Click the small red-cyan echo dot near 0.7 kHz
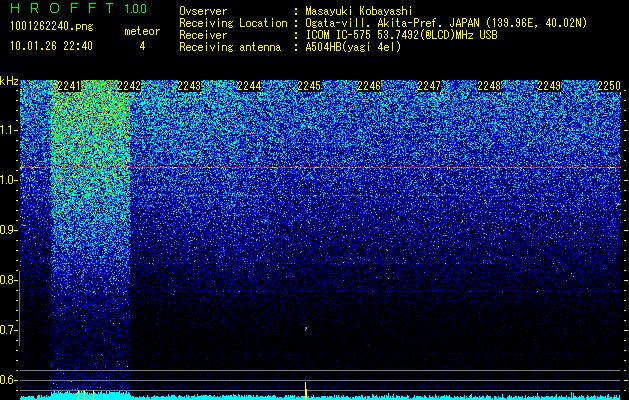The width and height of the screenshot is (629, 400). pyautogui.click(x=306, y=329)
